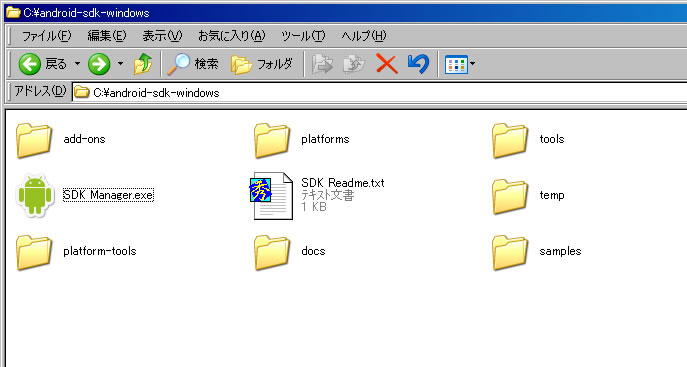Viewport: 687px width, 367px height.
Task: Open the ツール(T) menu
Action: pyautogui.click(x=303, y=36)
